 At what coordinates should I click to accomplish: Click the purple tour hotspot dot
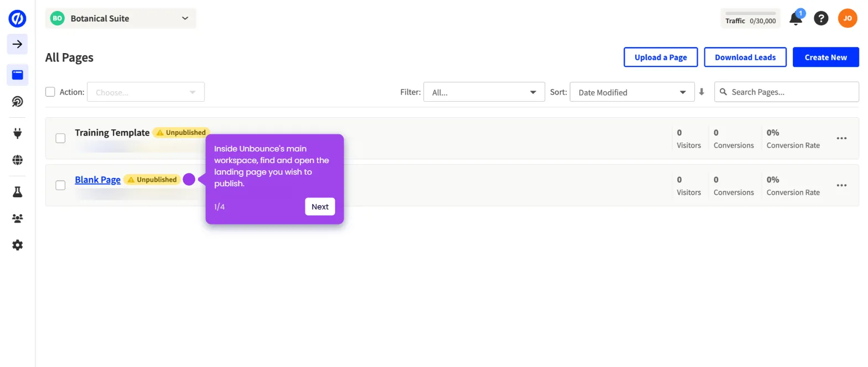click(189, 179)
